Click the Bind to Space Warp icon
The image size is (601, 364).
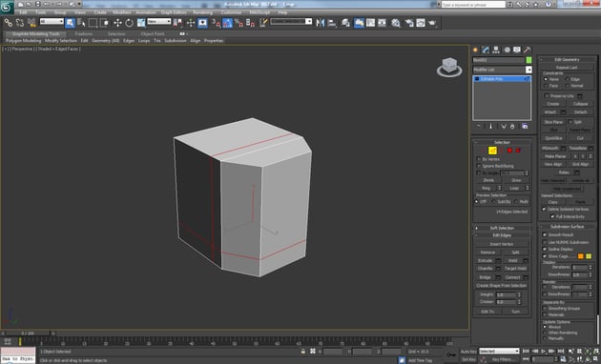pyautogui.click(x=31, y=23)
